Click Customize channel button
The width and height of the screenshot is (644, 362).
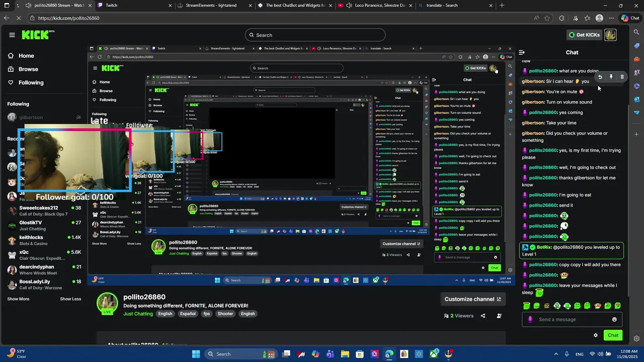pos(472,299)
